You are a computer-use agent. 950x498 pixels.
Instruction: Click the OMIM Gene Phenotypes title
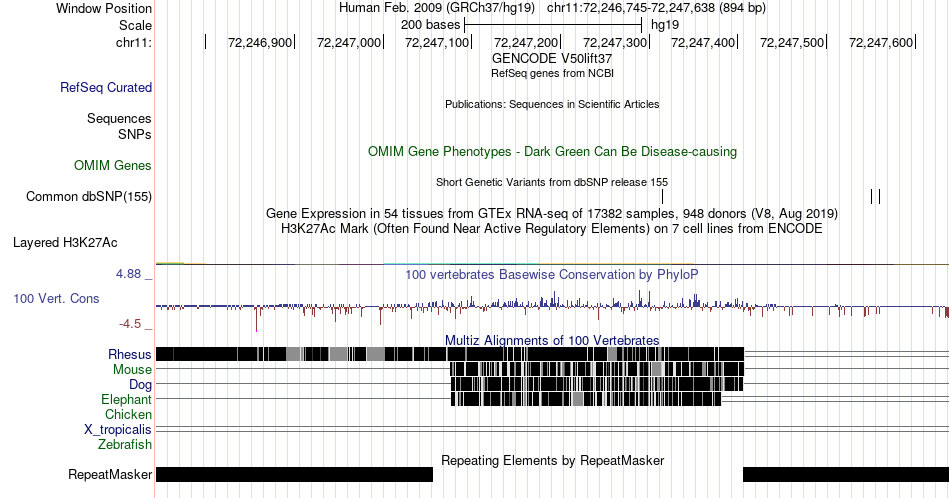(x=552, y=151)
